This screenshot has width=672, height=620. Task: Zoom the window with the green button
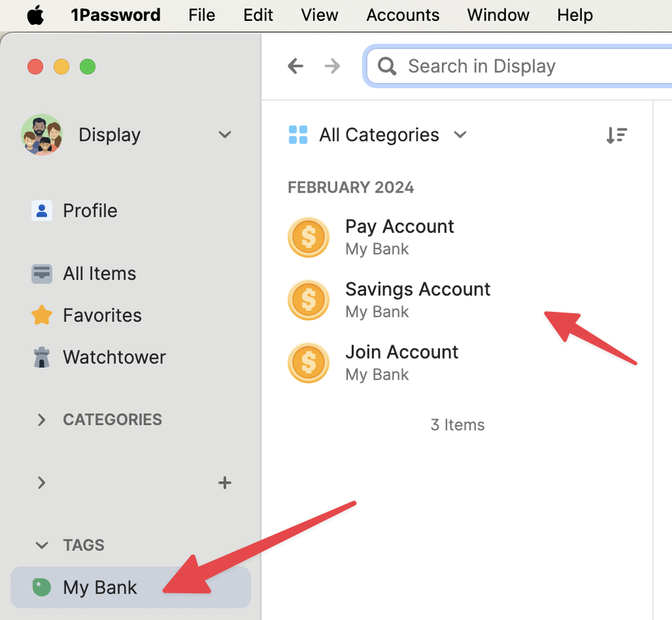87,67
